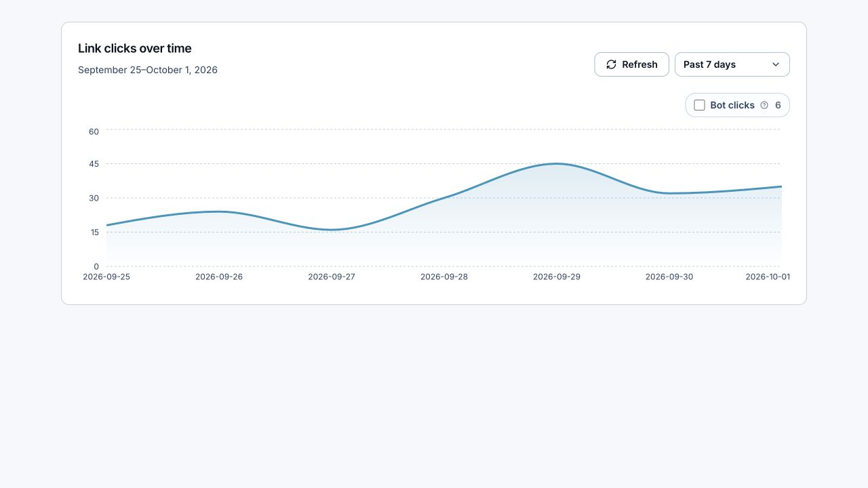Screen dimensions: 868x488
Task: Click the Link clicks over time heading
Action: click(x=135, y=48)
